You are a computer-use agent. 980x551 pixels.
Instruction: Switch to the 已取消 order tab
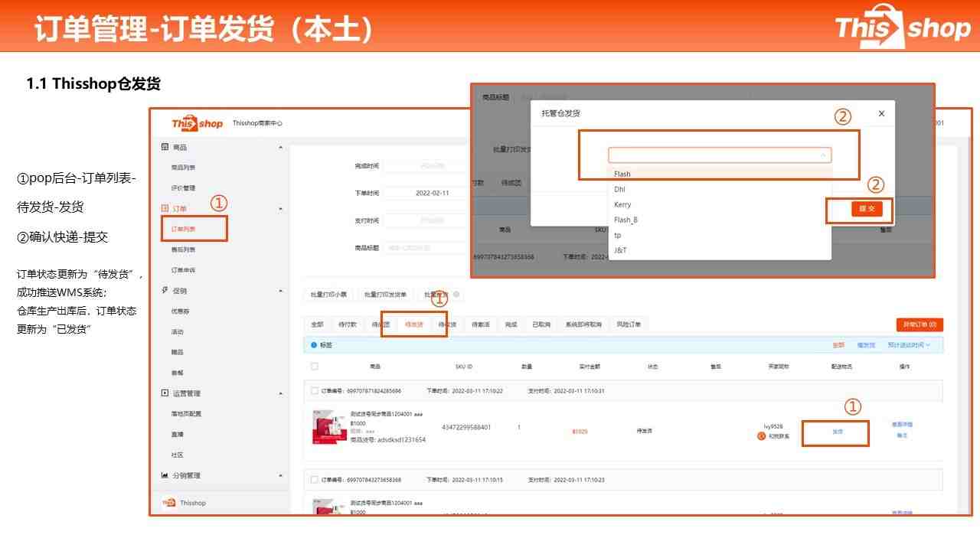click(x=541, y=324)
